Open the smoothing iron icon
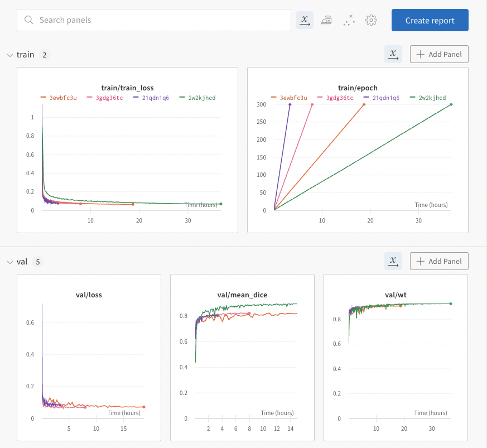This screenshot has width=487, height=448. 326,20
